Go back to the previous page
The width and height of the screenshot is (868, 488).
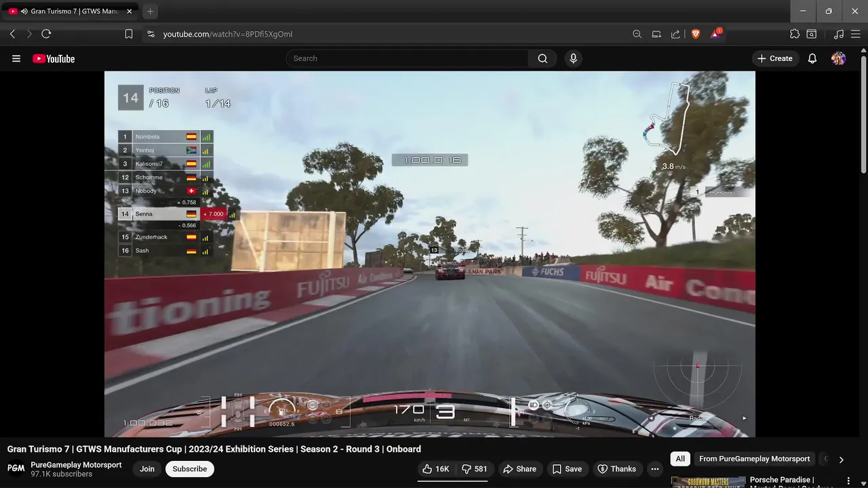pos(12,34)
